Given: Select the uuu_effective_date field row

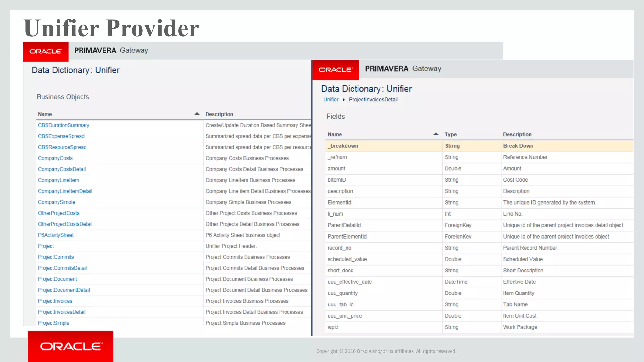Looking at the screenshot, I should (479, 282).
